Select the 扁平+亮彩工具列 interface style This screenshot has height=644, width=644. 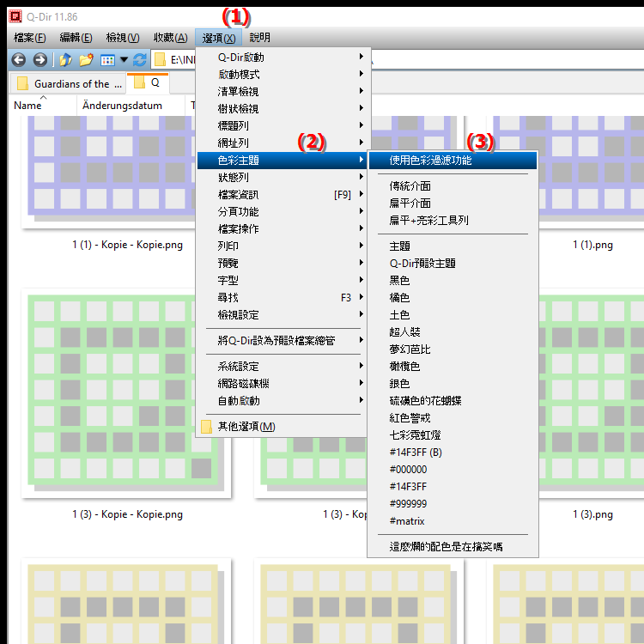click(x=453, y=221)
